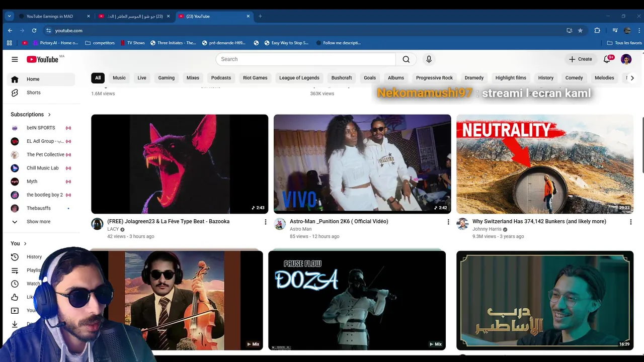Click the search magnifier button
This screenshot has height=362, width=644.
pyautogui.click(x=406, y=59)
